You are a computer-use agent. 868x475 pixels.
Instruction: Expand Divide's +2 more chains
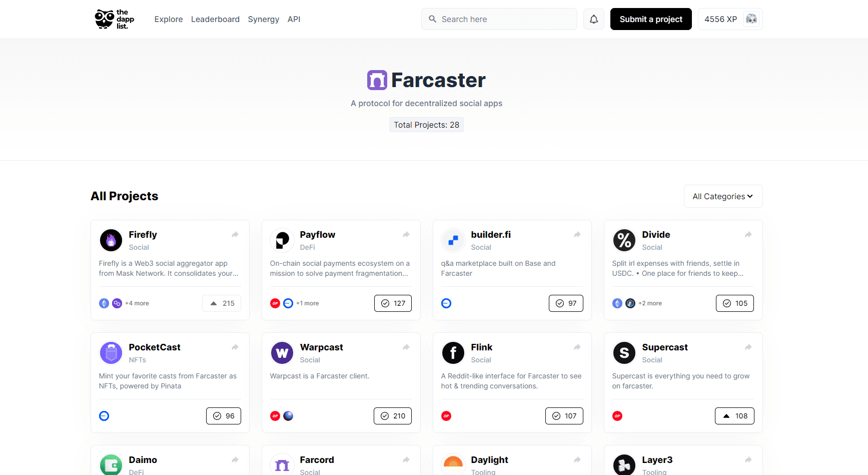pyautogui.click(x=650, y=303)
